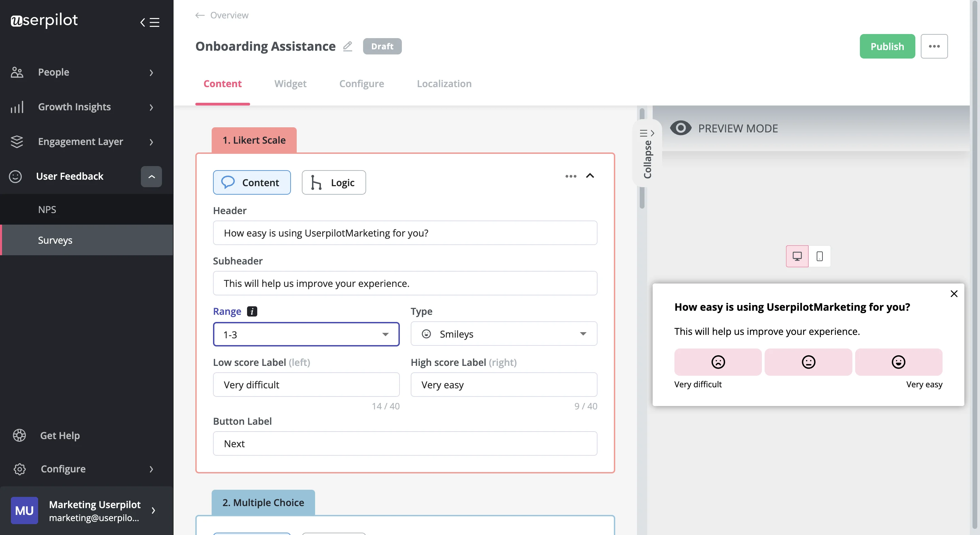Click the Growth Insights bar chart icon
The height and width of the screenshot is (535, 980).
[17, 107]
